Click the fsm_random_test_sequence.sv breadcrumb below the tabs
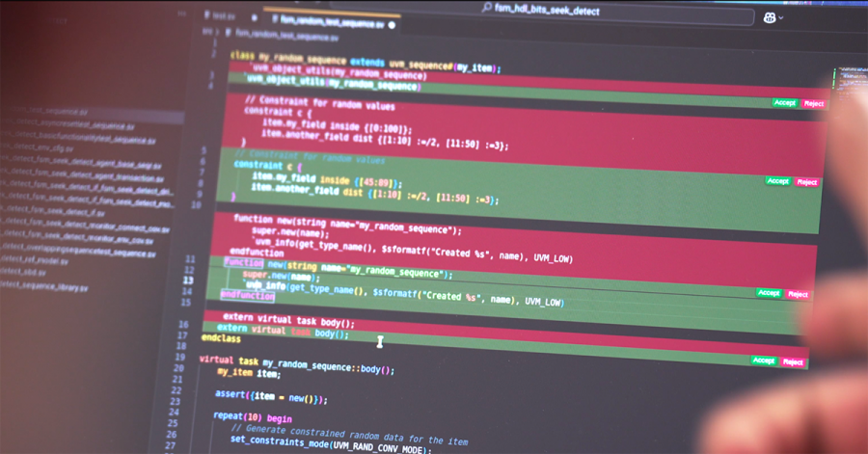 (285, 36)
